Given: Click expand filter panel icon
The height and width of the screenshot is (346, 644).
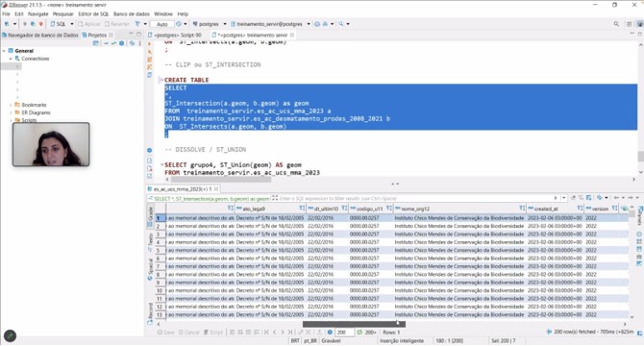Looking at the screenshot, I should pos(275,198).
